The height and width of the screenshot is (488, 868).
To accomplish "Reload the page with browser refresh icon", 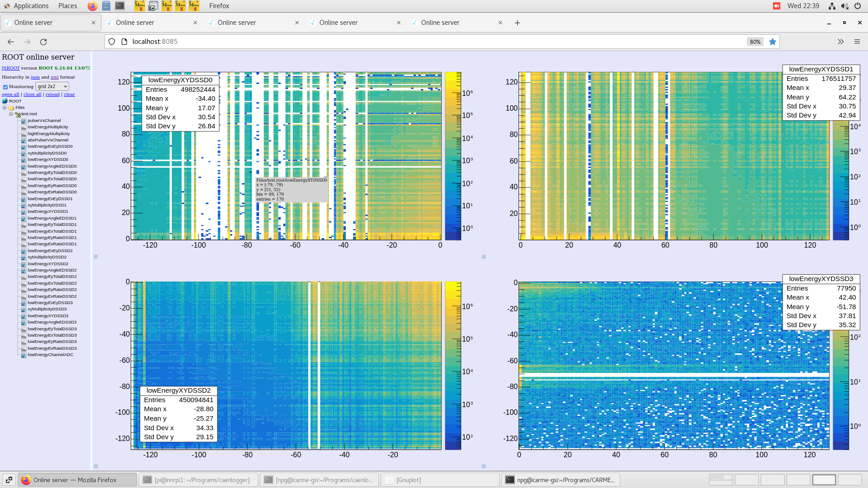I will (43, 42).
